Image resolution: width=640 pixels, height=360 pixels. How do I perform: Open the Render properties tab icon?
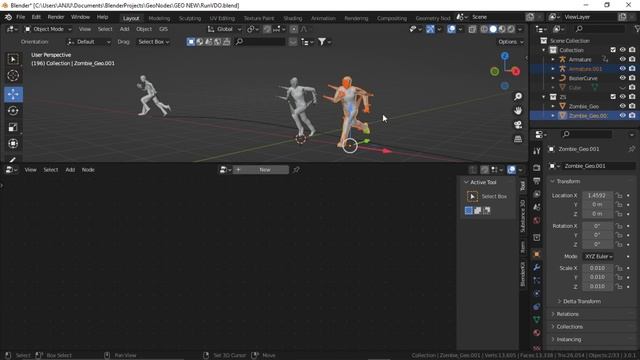click(x=537, y=168)
